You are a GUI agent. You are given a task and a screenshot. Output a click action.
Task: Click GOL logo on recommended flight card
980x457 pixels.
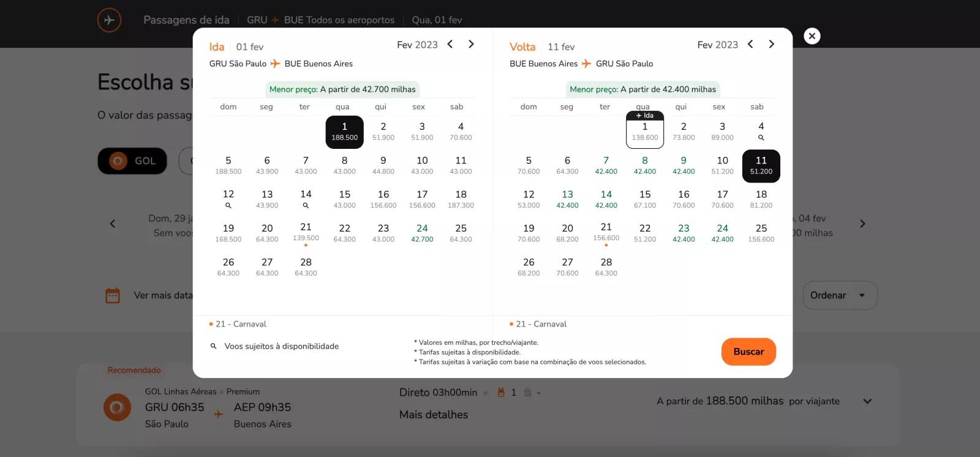(x=117, y=407)
